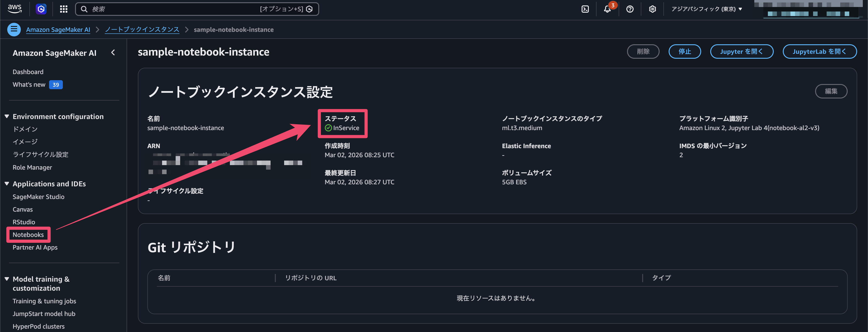Click the collapsed 停止 button
Screen dimensions: 868x332
(685, 51)
